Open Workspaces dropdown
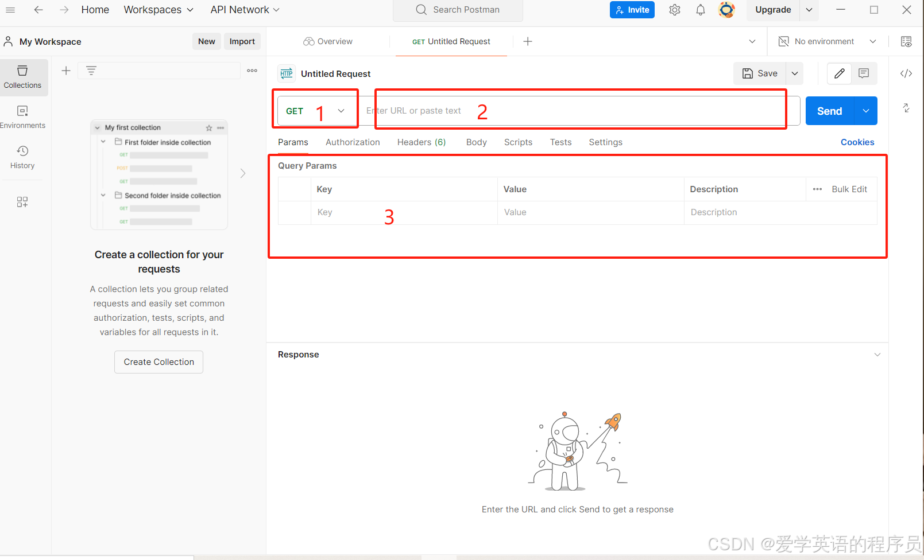The image size is (924, 560). point(158,10)
